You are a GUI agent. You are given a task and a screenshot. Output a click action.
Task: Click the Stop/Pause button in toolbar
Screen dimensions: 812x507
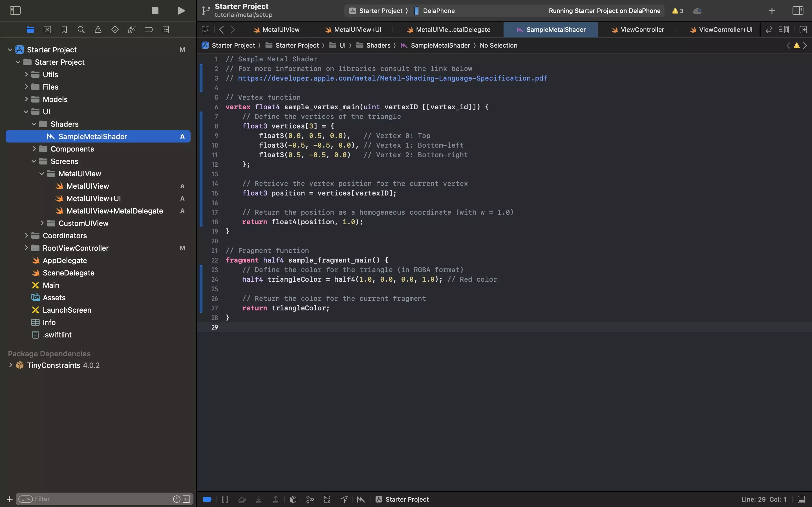pyautogui.click(x=155, y=10)
